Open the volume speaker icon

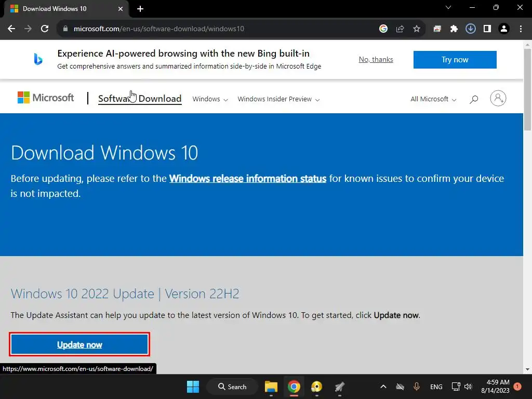click(x=468, y=387)
